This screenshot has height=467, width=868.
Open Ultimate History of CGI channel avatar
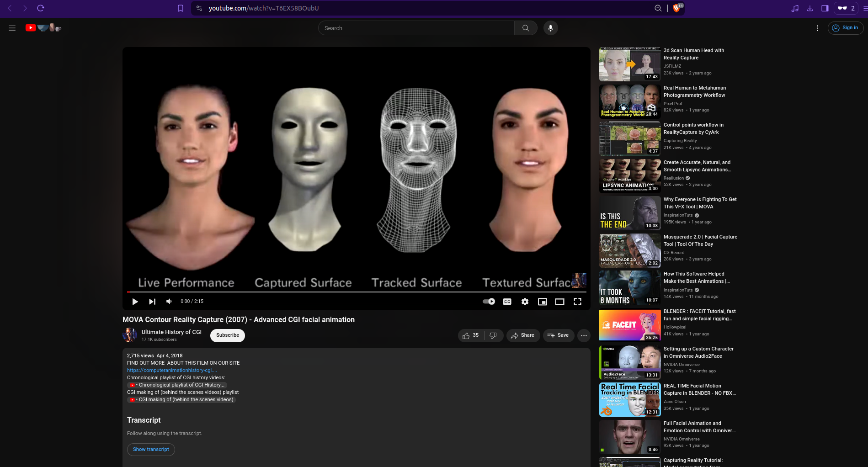[x=130, y=335]
